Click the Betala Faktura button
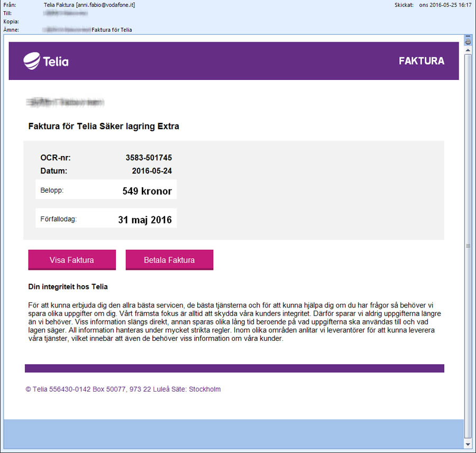Image resolution: width=476 pixels, height=453 pixels. pos(169,260)
